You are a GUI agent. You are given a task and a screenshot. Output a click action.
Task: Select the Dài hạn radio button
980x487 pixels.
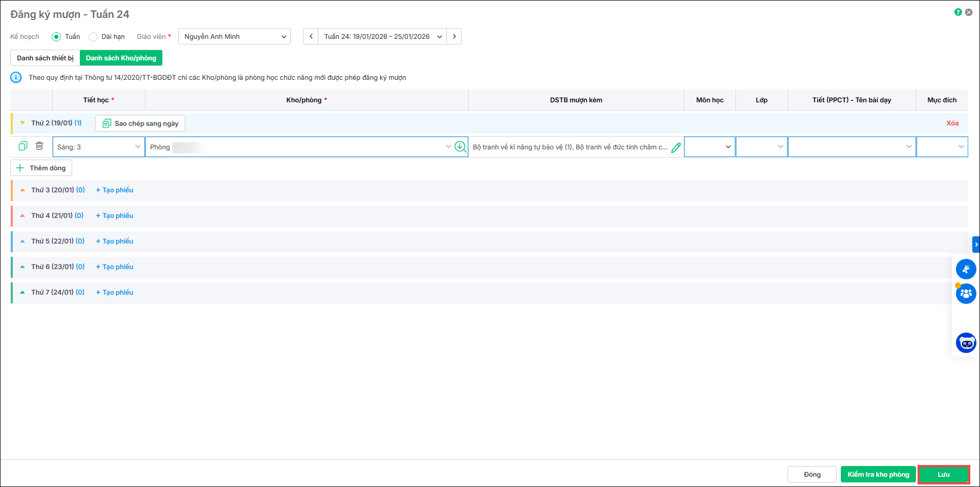pos(93,37)
